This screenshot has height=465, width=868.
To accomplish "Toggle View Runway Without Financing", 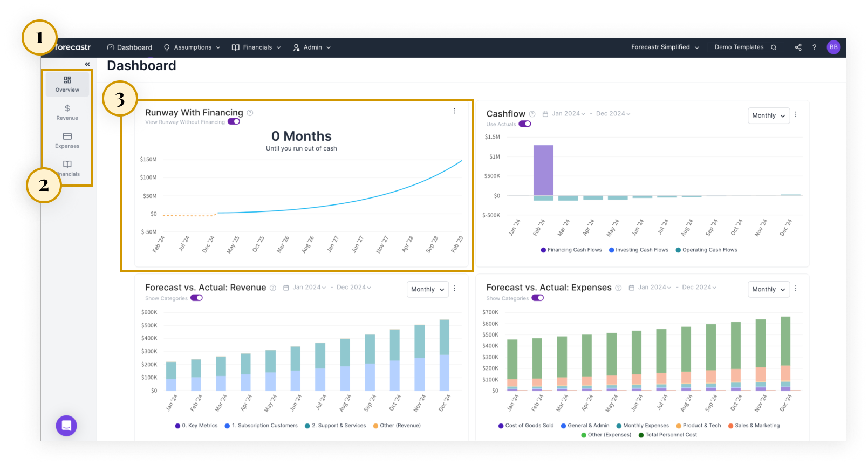I will [234, 122].
